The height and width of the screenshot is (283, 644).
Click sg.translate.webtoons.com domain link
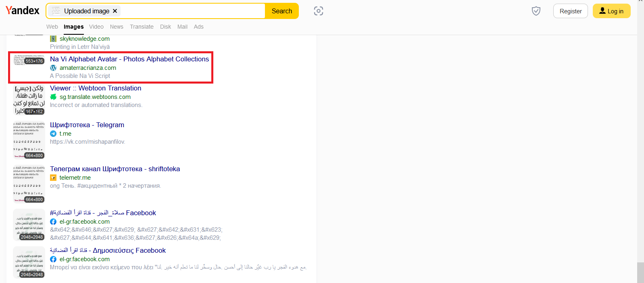(95, 97)
